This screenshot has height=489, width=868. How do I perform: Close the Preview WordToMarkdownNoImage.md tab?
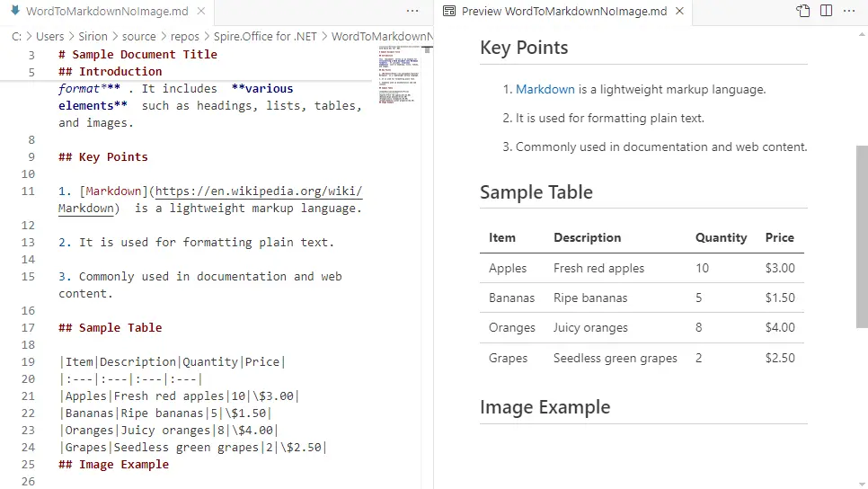[x=679, y=12]
